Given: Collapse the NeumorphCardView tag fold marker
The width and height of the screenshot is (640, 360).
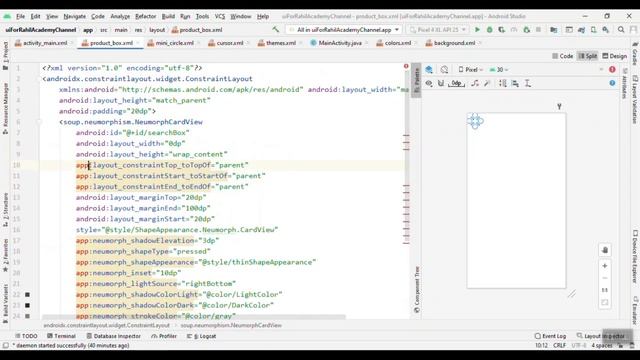Looking at the screenshot, I should (40, 122).
